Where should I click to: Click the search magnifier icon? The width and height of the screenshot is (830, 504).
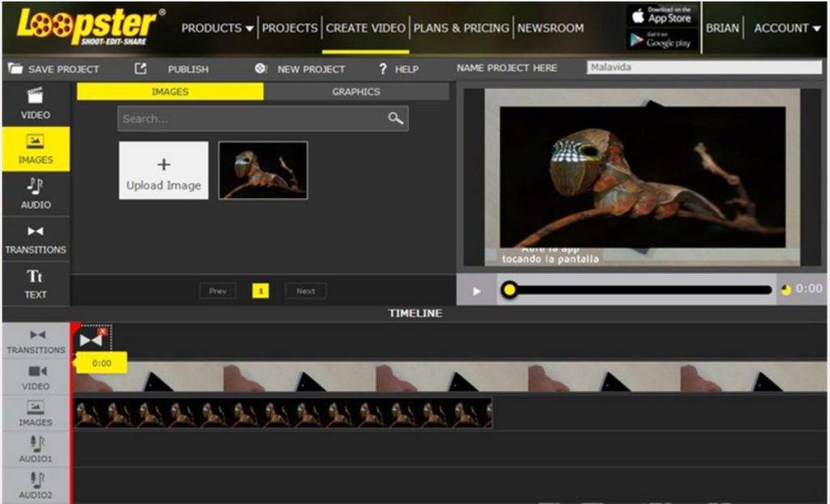pyautogui.click(x=395, y=118)
